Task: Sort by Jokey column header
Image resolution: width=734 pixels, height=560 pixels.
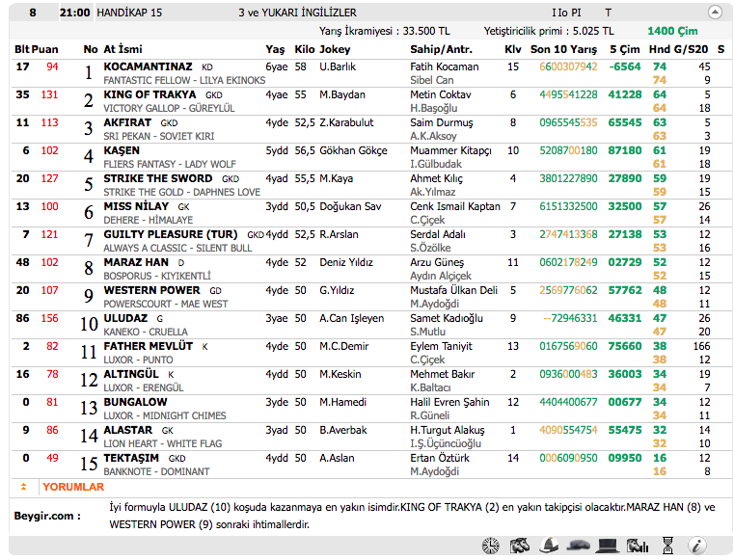Action: 335,48
